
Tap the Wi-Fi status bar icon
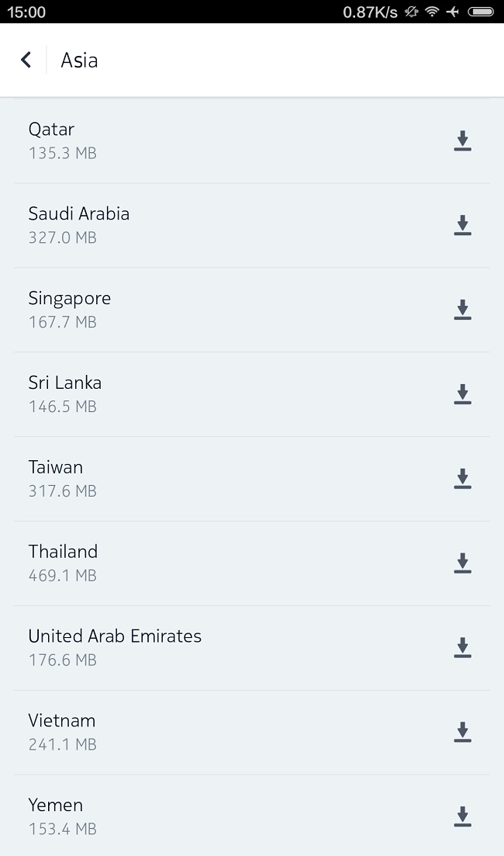432,12
